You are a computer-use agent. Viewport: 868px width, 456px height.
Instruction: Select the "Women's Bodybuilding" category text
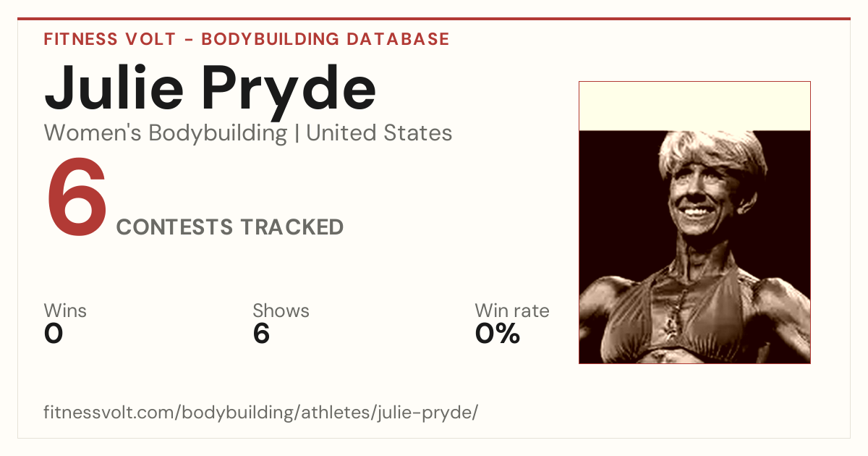tap(166, 133)
